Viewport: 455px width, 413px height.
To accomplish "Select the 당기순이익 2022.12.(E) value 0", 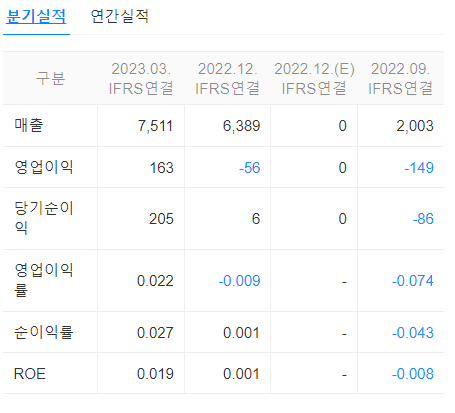I will (x=343, y=219).
